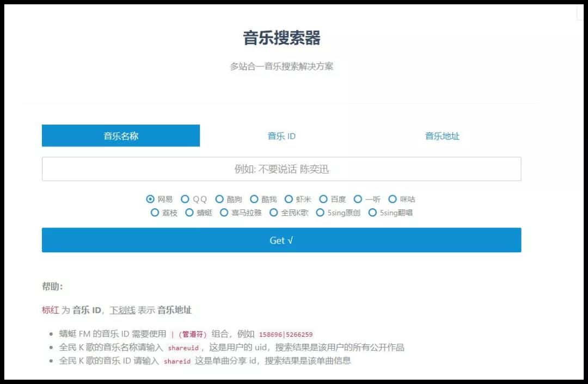The width and height of the screenshot is (588, 384).
Task: Switch to the 音乐名称 tab
Action: click(121, 136)
